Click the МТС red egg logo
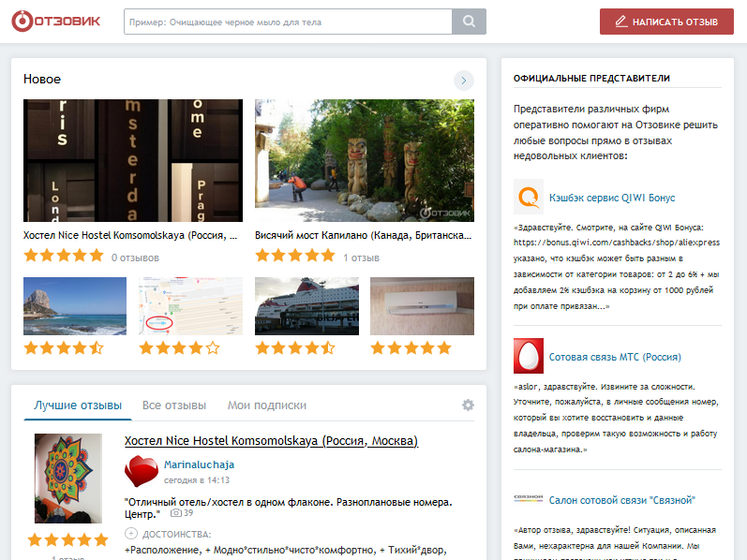747x560 pixels. point(529,356)
